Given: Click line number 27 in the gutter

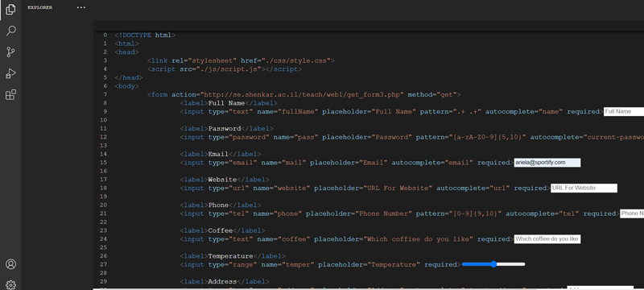Looking at the screenshot, I should pyautogui.click(x=105, y=264).
